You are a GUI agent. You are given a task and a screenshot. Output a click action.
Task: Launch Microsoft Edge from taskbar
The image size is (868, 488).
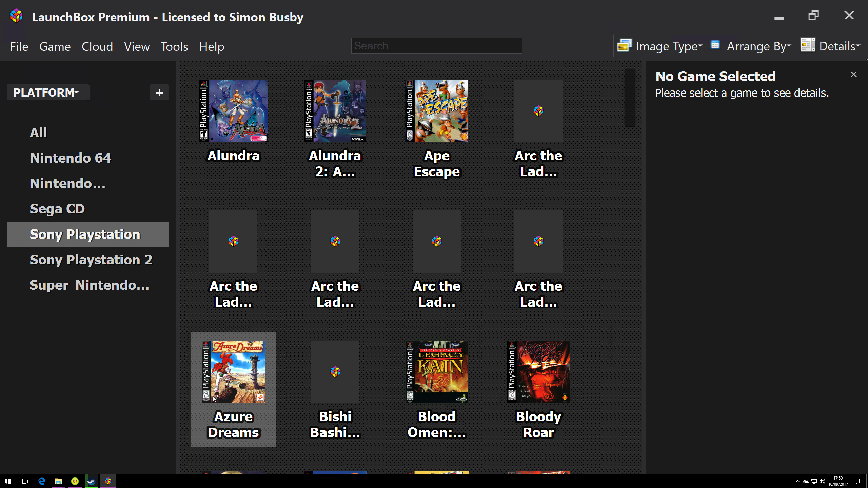click(x=41, y=481)
